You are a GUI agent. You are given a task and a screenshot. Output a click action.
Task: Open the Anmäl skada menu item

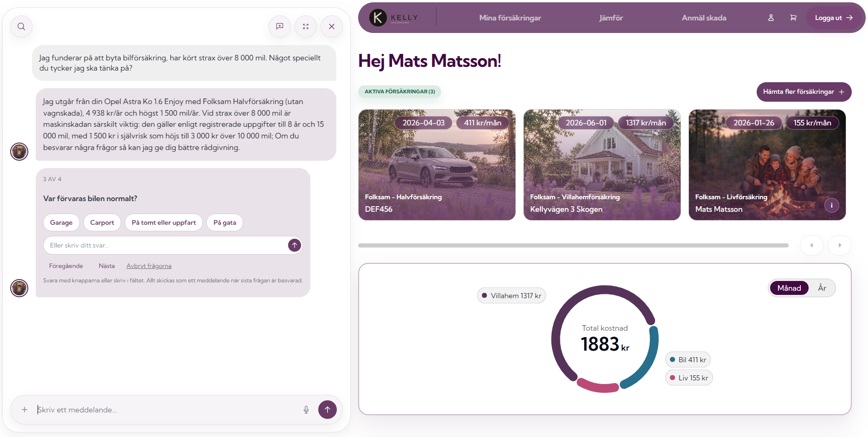pos(704,18)
